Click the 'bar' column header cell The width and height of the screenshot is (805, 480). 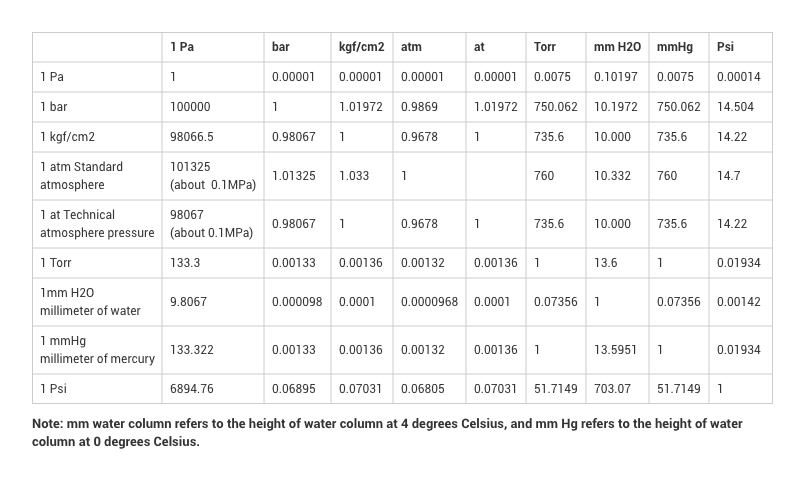[281, 47]
